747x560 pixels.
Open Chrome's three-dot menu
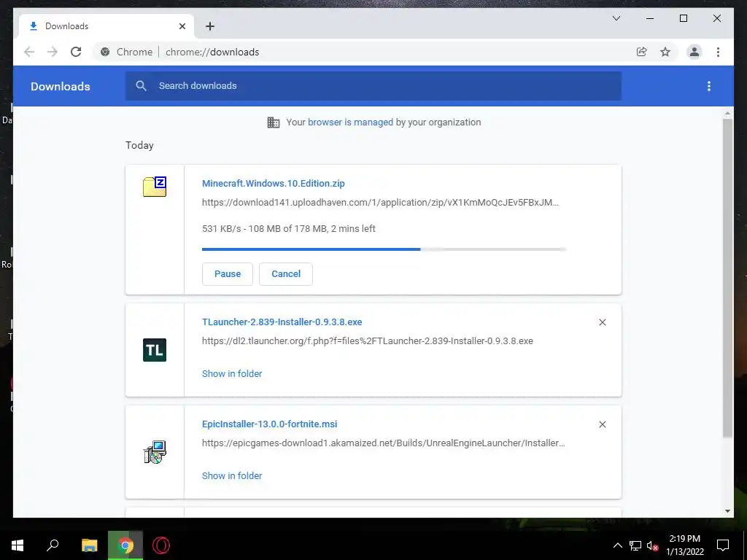[x=718, y=52]
